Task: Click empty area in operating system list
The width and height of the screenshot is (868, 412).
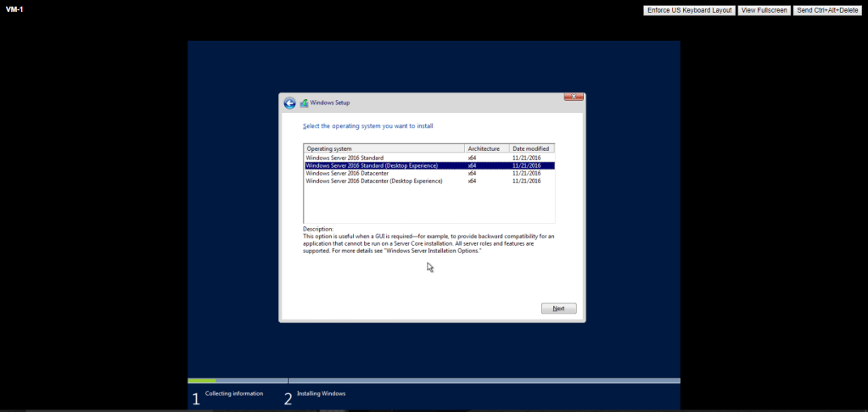Action: (428, 204)
